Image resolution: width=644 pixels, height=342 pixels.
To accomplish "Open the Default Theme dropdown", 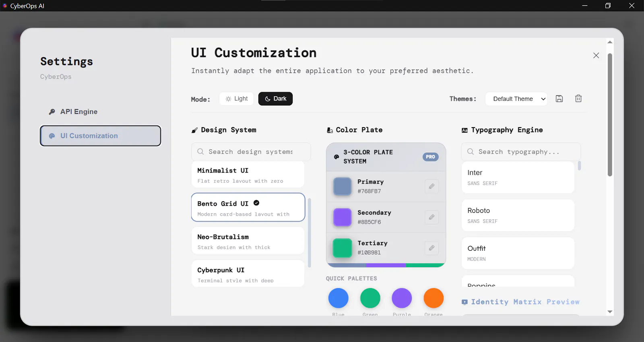I will pyautogui.click(x=516, y=99).
